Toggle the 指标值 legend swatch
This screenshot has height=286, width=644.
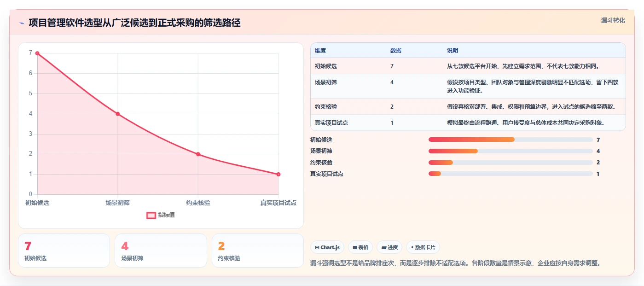(x=151, y=215)
